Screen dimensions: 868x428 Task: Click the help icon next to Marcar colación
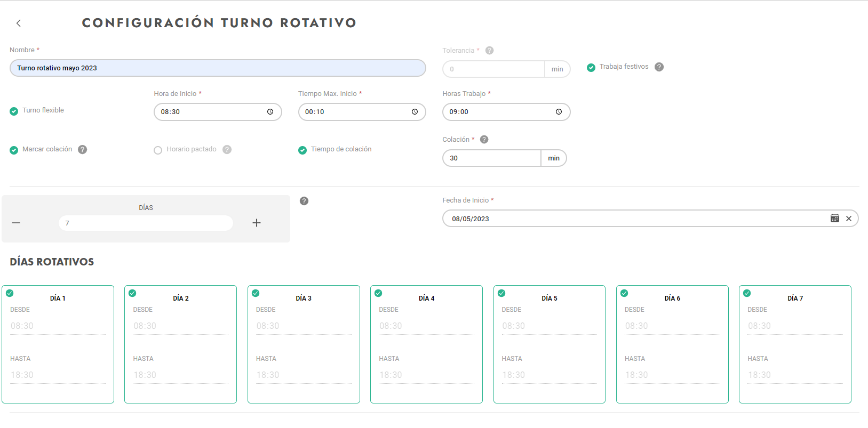click(82, 150)
